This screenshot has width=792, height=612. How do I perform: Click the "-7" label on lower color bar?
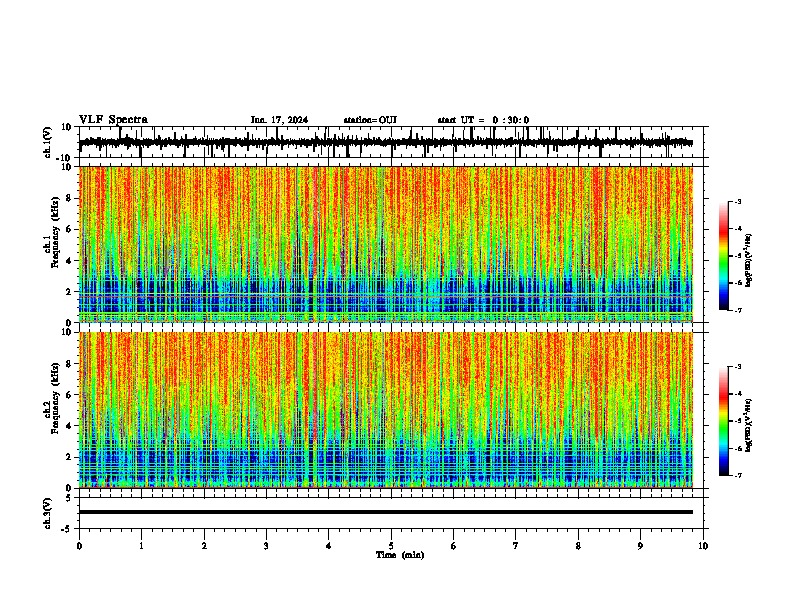[737, 476]
